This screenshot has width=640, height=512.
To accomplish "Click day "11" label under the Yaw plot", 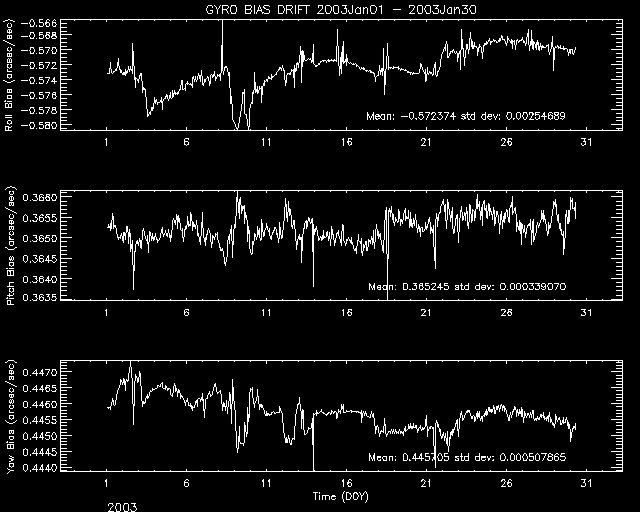I will [x=266, y=483].
